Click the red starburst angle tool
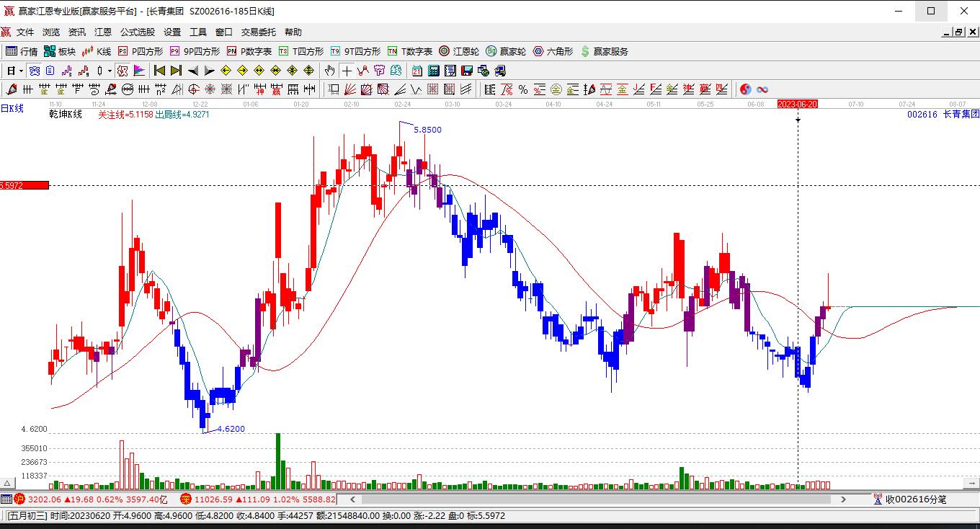The image size is (980, 529). click(x=210, y=89)
